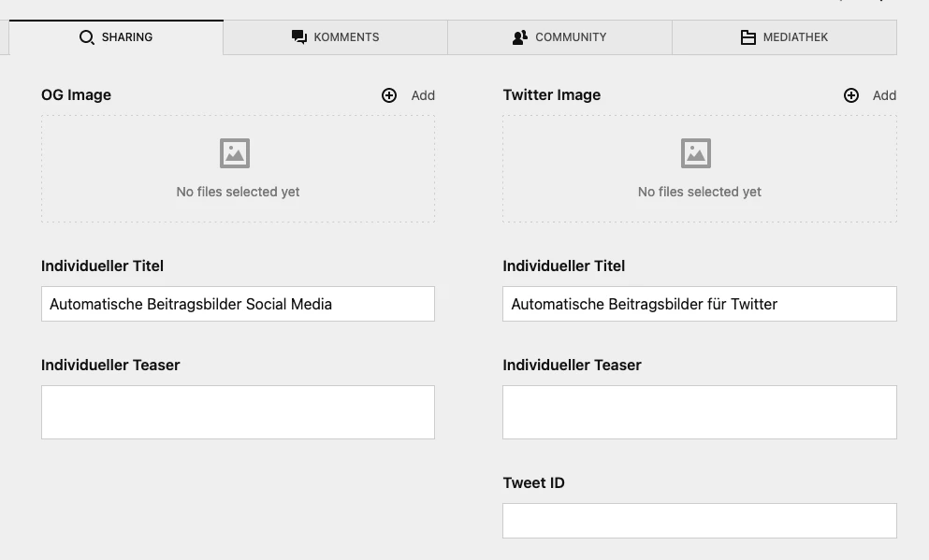Screen dimensions: 929x560
Task: Click the Twitter Individueller Teaser text area
Action: (x=700, y=412)
